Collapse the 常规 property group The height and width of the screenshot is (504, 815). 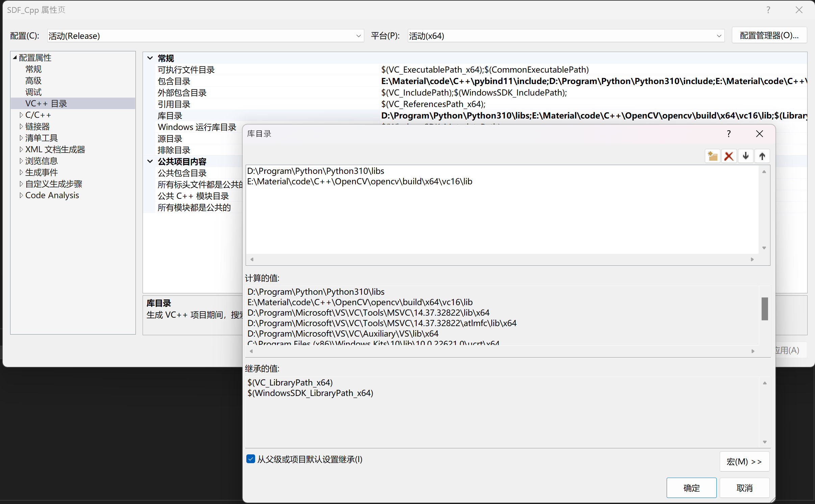click(x=150, y=58)
